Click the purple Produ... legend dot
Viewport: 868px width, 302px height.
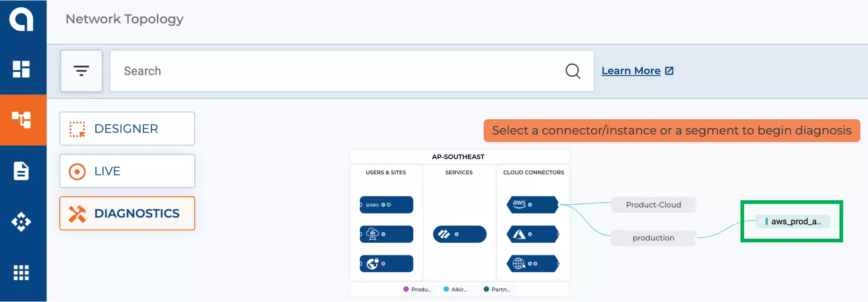coord(406,289)
